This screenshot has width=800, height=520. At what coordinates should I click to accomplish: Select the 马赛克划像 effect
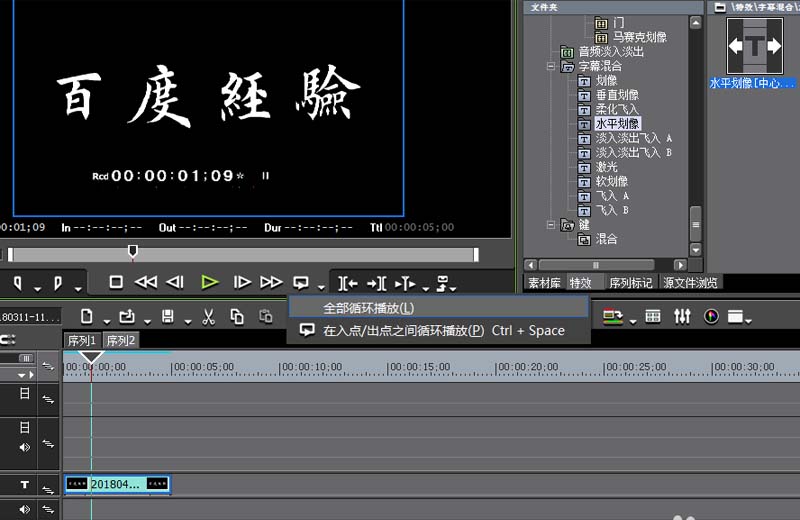[640, 37]
